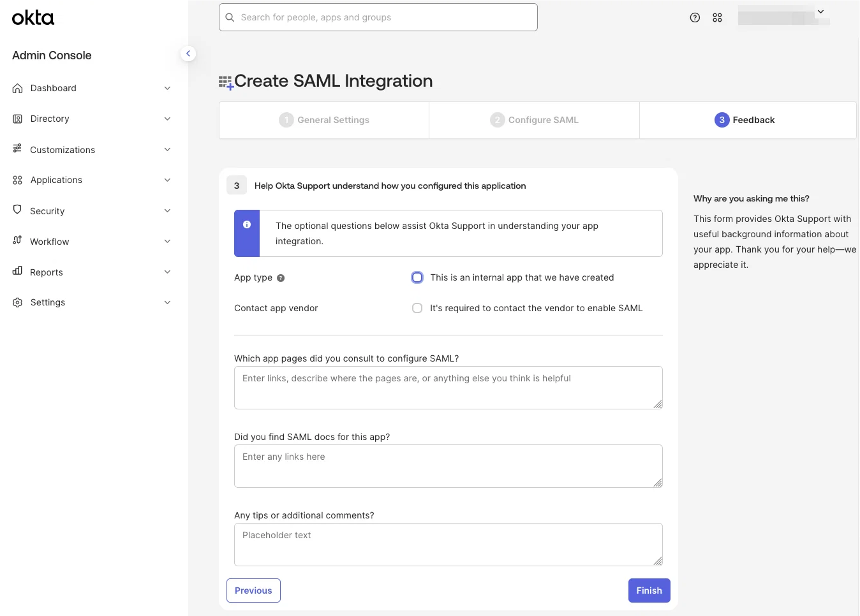Open the user account dropdown arrow
This screenshot has width=860, height=616.
(x=820, y=11)
